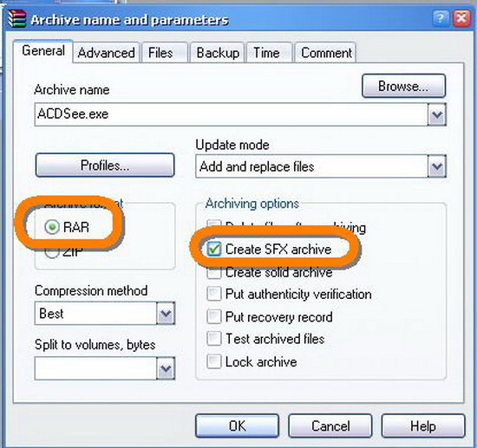Tick Test archived files checkbox
Screen dimensions: 477x448
coord(214,339)
